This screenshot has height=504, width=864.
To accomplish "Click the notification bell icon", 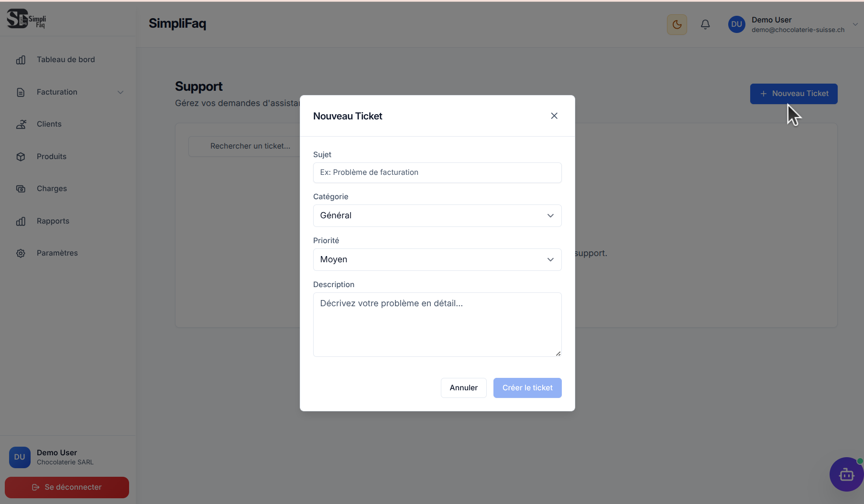I will (x=705, y=24).
